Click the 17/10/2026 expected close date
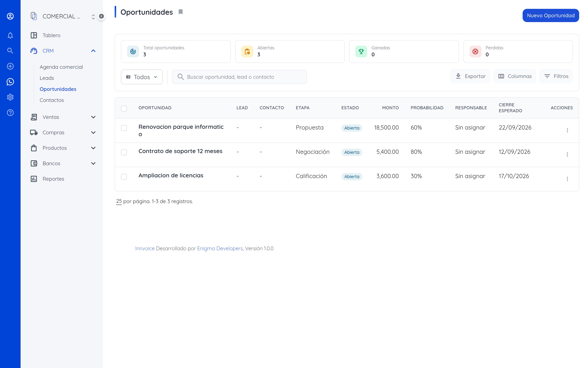The image size is (588, 368). point(514,176)
